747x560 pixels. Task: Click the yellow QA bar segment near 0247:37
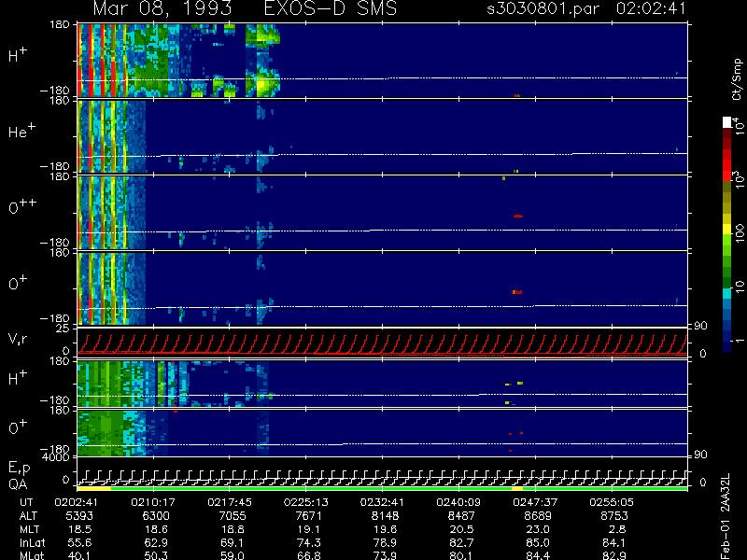(x=517, y=488)
